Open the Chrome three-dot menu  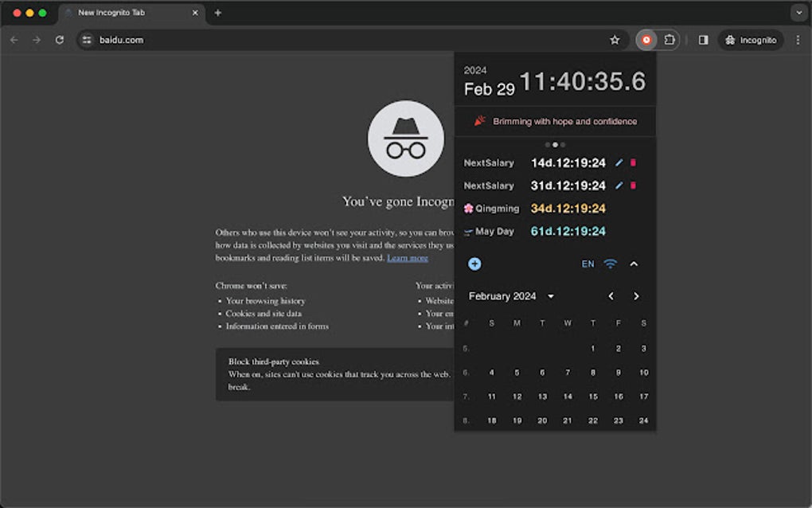[798, 39]
